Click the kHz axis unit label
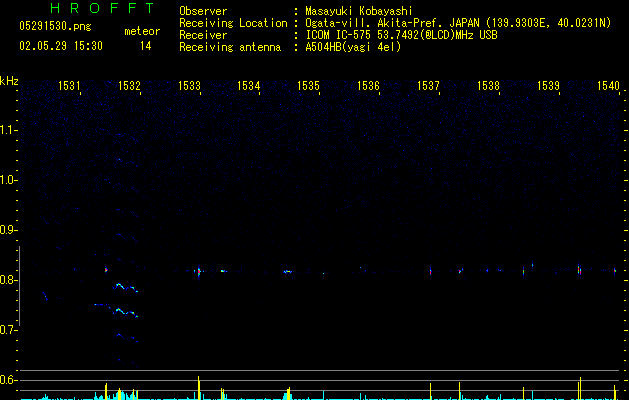This screenshot has width=629, height=400. pos(9,81)
